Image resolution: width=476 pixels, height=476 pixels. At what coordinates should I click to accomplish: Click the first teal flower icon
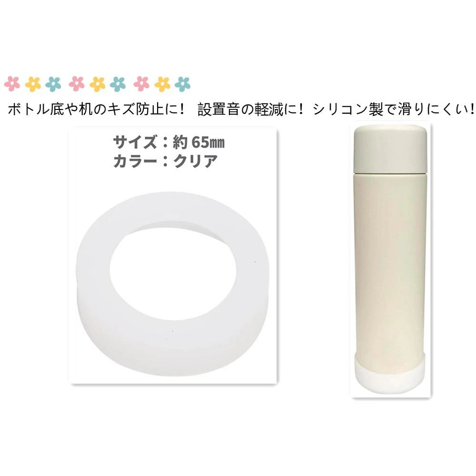53,84
